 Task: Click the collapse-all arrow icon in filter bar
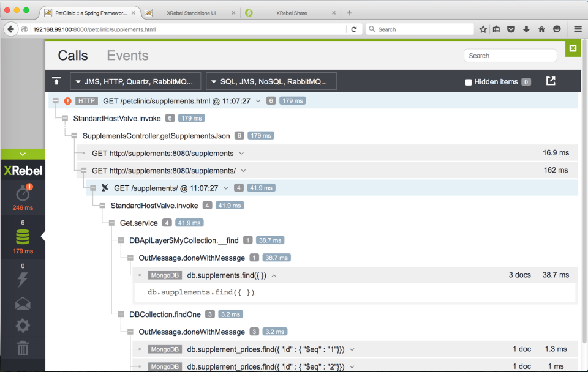pyautogui.click(x=56, y=80)
